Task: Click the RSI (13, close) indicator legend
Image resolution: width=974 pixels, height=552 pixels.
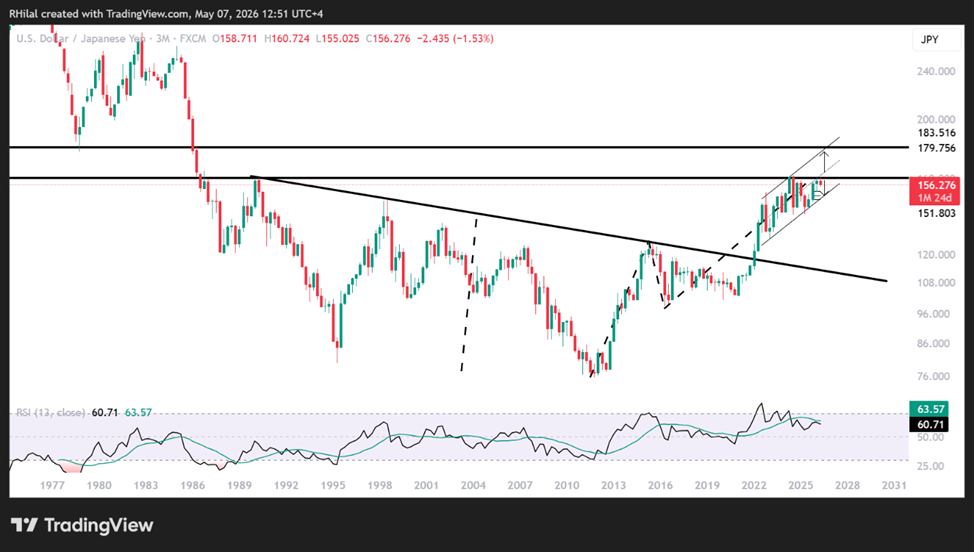Action: tap(50, 412)
